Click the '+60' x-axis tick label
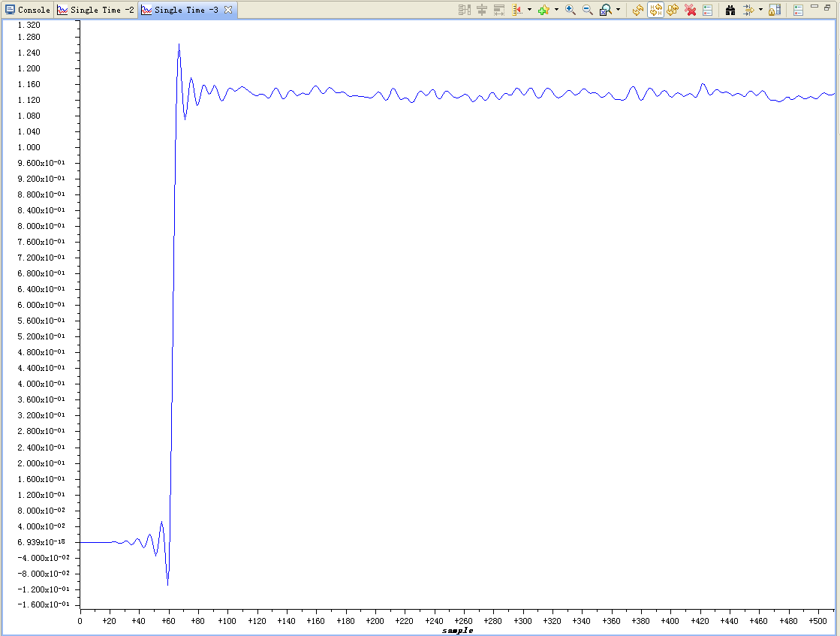This screenshot has width=840, height=636. pyautogui.click(x=169, y=621)
